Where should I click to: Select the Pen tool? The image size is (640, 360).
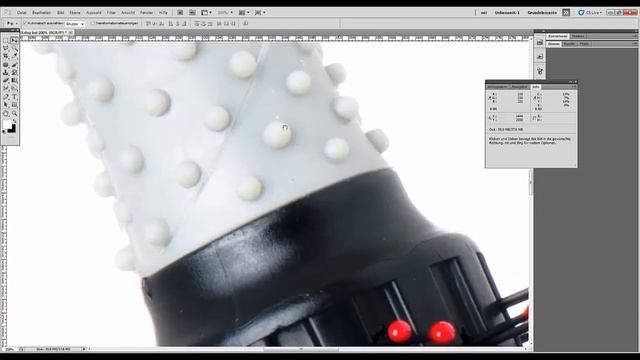coord(6,97)
